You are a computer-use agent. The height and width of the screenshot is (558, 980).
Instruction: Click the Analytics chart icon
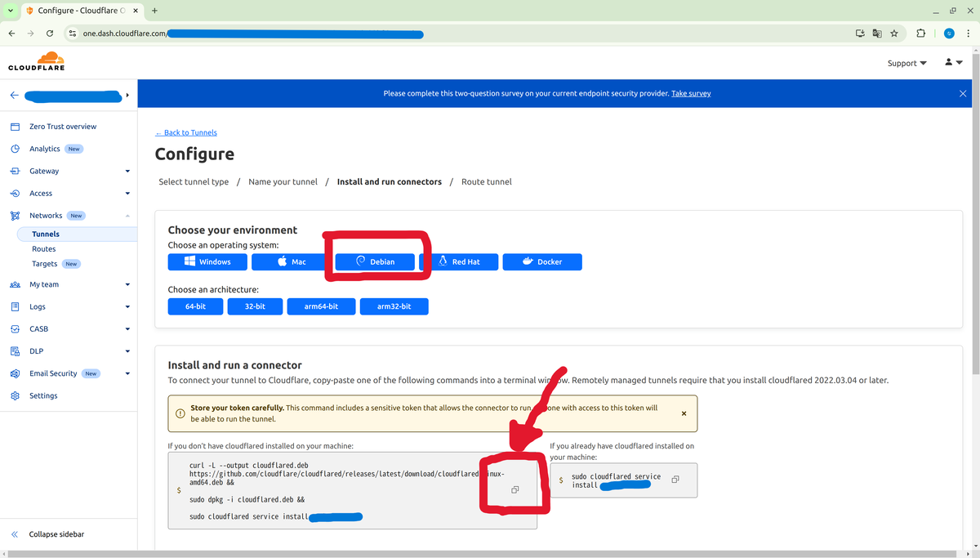click(15, 149)
